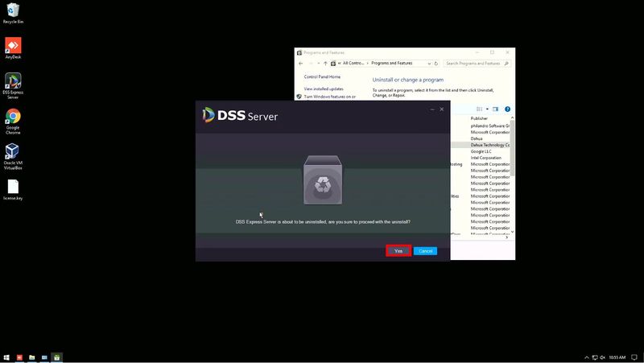Go back in Programs and Features window

click(x=300, y=64)
